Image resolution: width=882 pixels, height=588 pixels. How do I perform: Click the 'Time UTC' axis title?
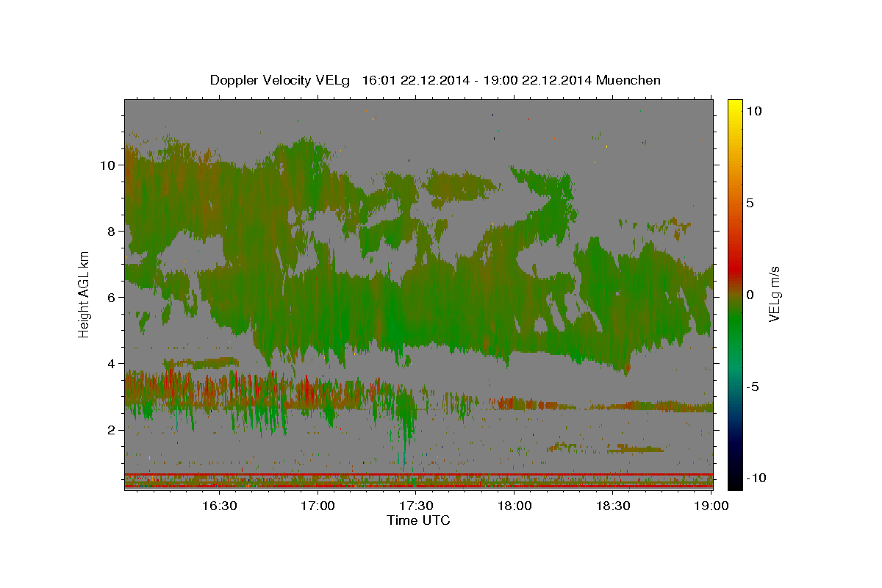tap(418, 520)
